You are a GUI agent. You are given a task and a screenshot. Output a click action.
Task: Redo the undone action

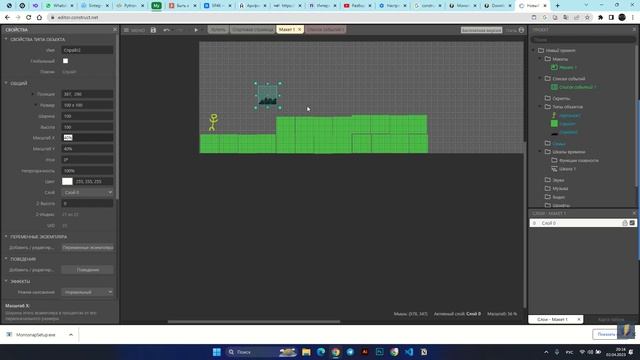point(180,30)
